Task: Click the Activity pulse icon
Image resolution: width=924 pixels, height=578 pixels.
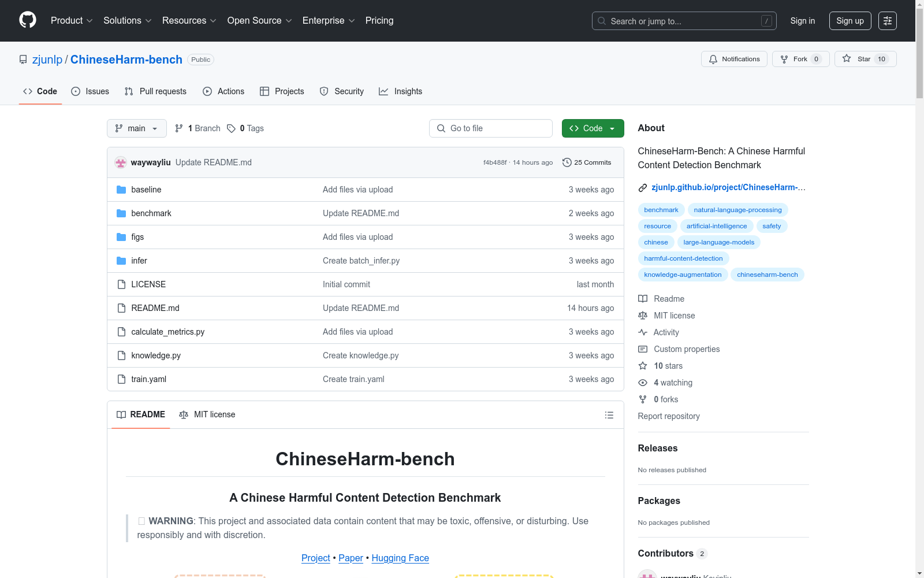Action: [x=643, y=332]
